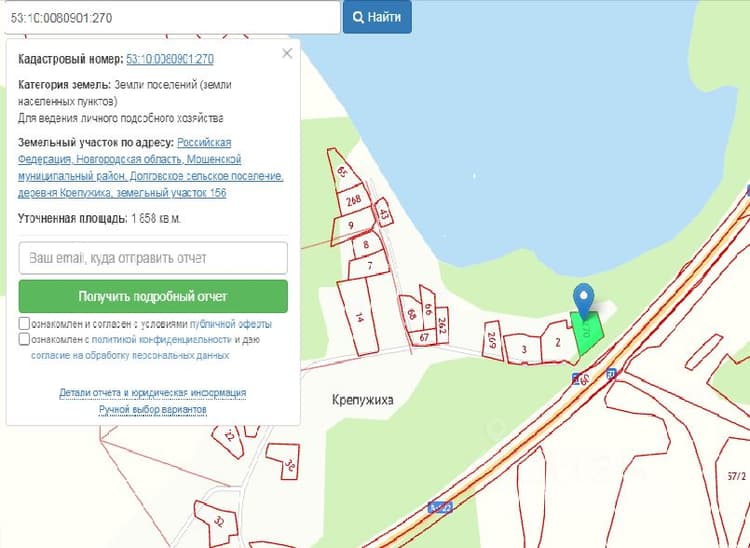The height and width of the screenshot is (548, 750).
Task: Select parcel 14 on the map
Action: (359, 317)
